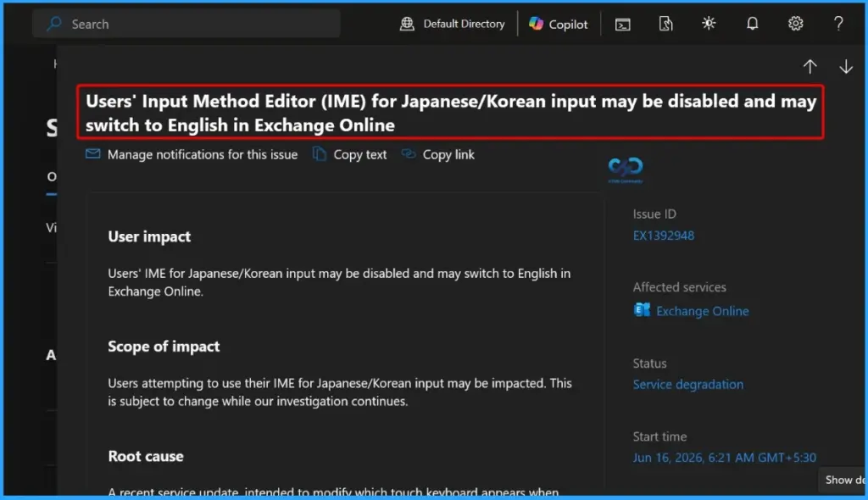
Task: Open the notifications bell
Action: click(x=753, y=23)
